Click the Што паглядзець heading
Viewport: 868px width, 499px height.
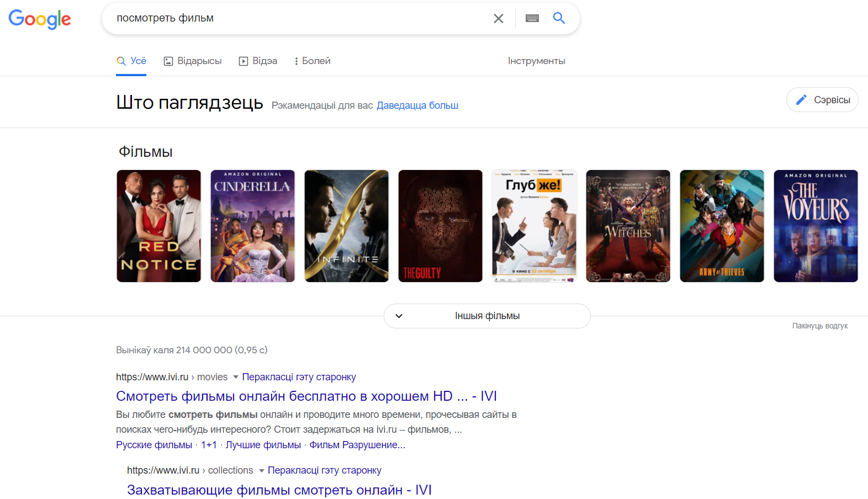coord(190,103)
